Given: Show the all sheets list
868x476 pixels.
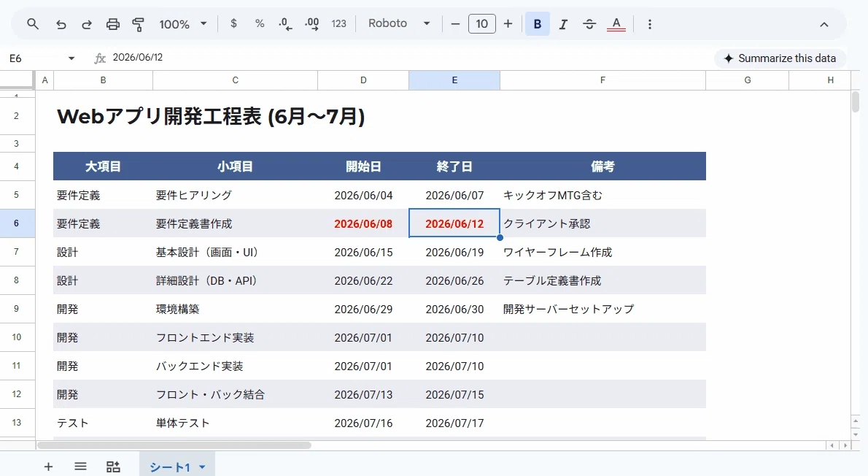Looking at the screenshot, I should 81,467.
